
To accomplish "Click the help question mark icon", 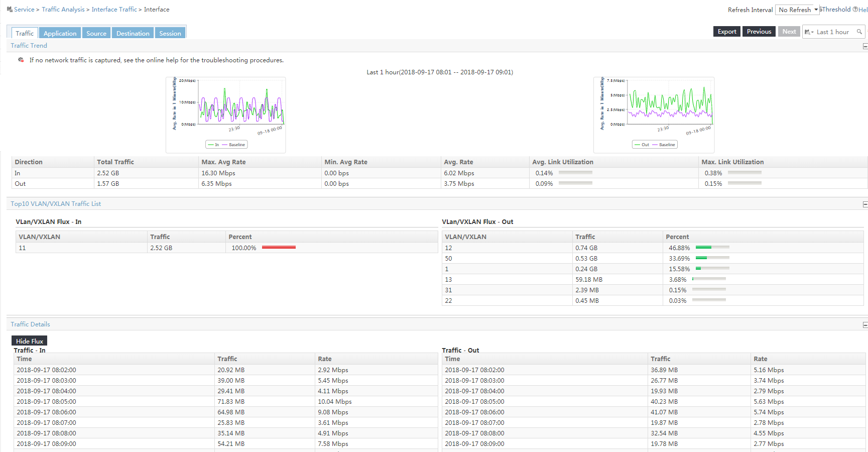I will pos(855,10).
